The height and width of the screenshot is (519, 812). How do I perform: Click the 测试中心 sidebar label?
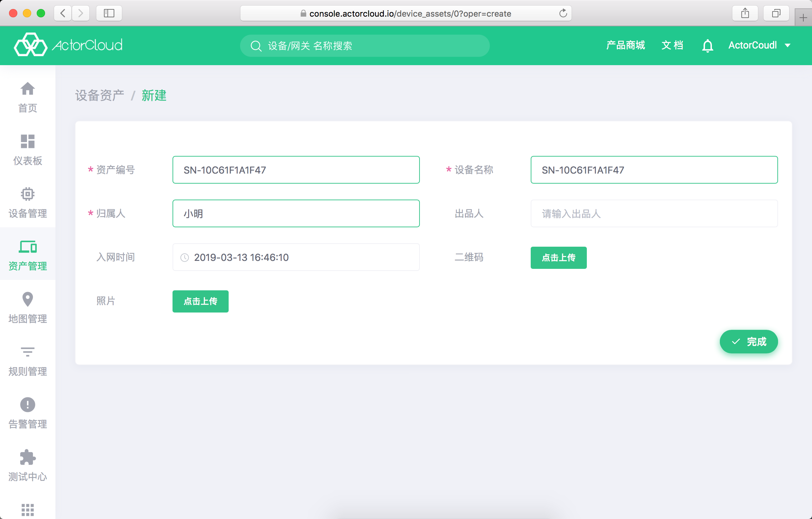(28, 477)
